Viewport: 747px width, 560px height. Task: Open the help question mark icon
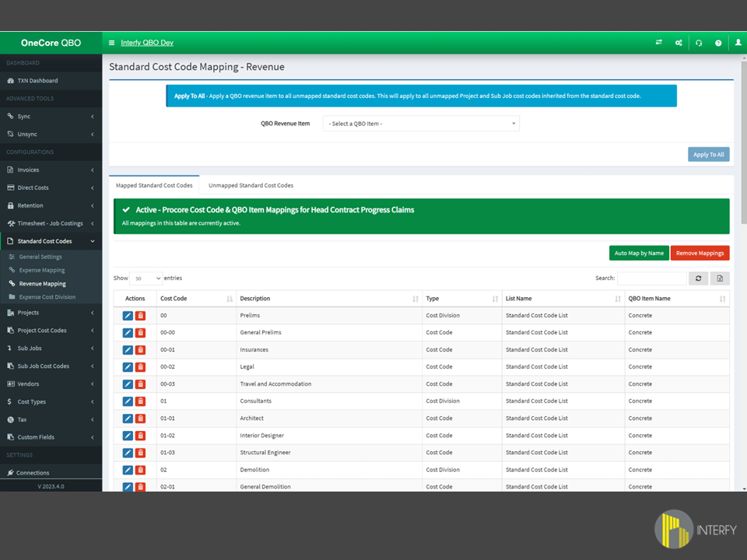click(x=718, y=43)
